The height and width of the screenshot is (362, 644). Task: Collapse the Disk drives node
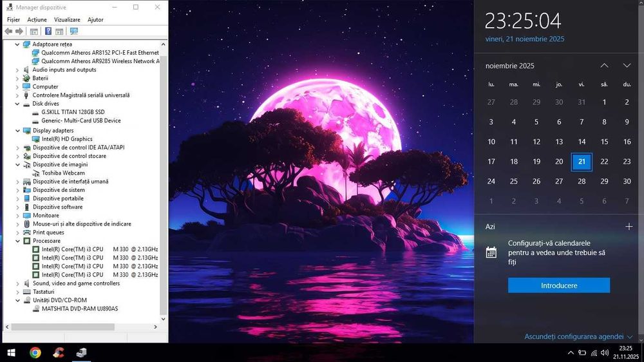pos(17,104)
